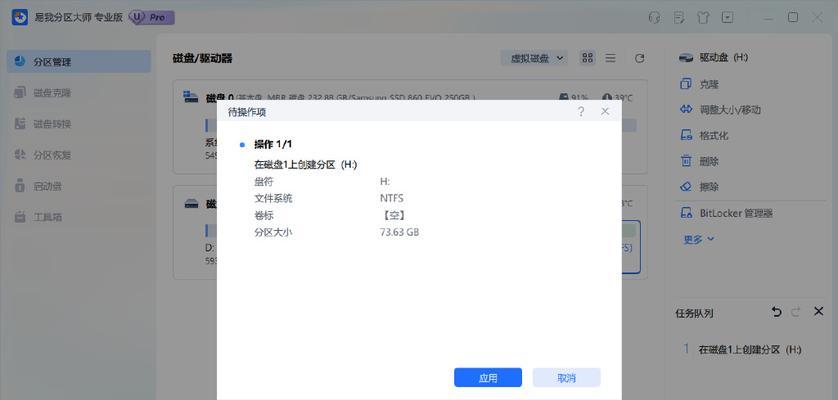
Task: Close the 待操作项 pending operations dialog
Action: pyautogui.click(x=605, y=112)
